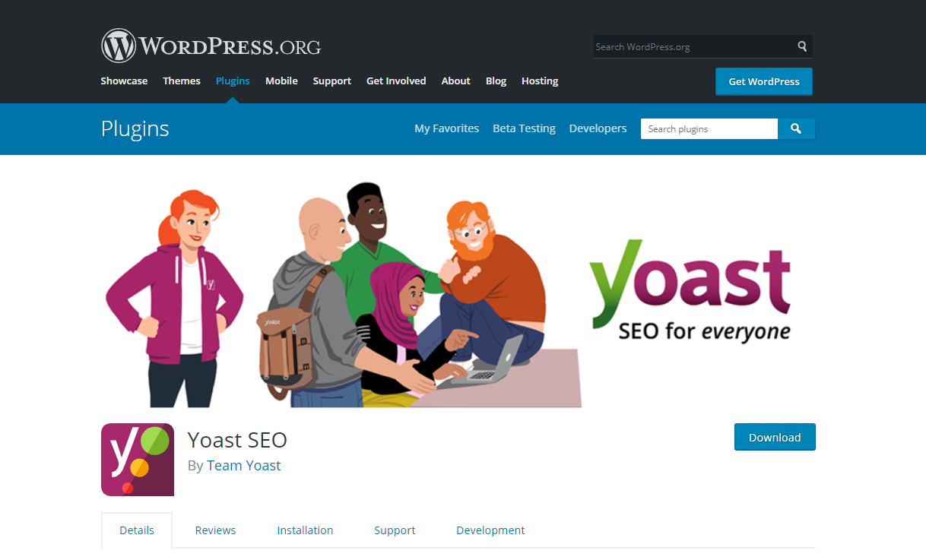Open the Team Yoast author link
926x560 pixels.
[244, 465]
